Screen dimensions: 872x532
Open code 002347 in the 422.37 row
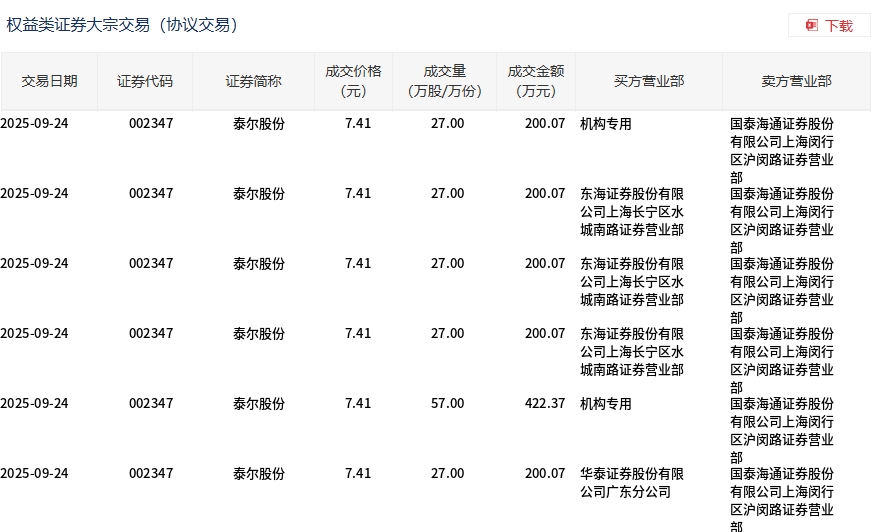click(151, 404)
